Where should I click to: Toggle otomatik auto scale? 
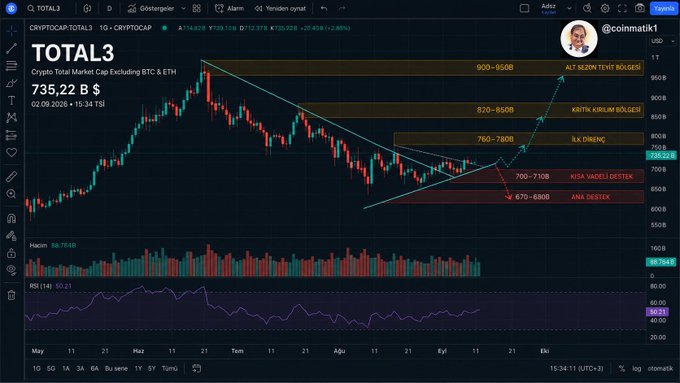[660, 368]
